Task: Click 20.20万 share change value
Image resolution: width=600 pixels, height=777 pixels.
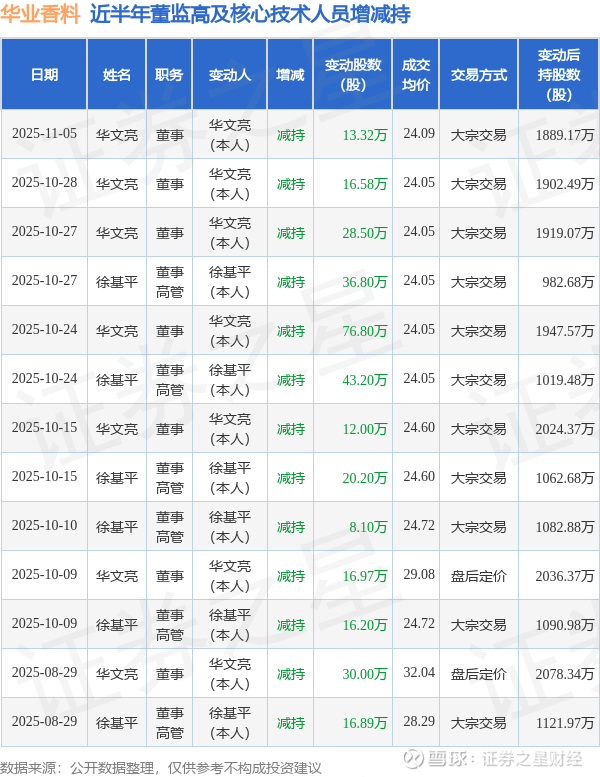Action: tap(365, 478)
